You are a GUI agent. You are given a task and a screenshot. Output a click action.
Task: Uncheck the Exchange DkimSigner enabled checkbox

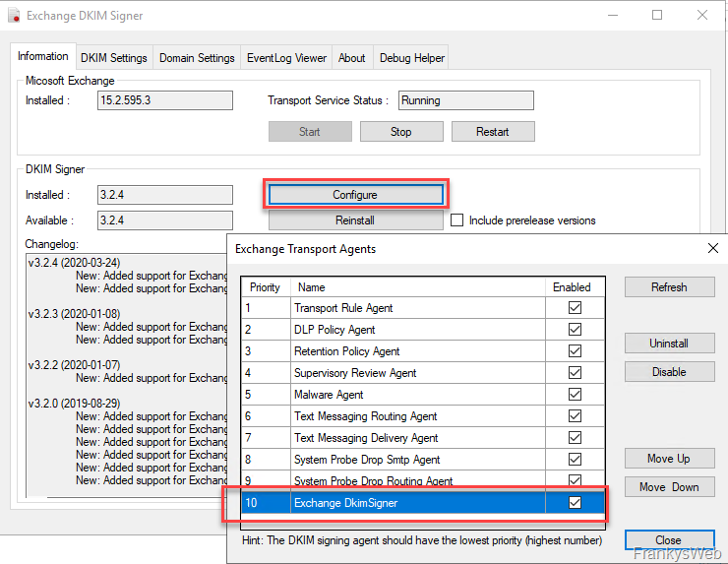click(575, 503)
